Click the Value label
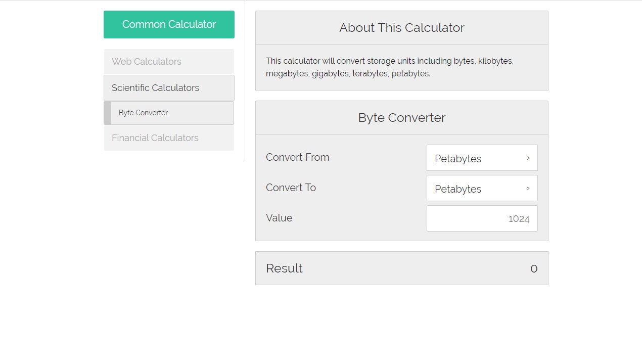This screenshot has width=642, height=364. [279, 218]
